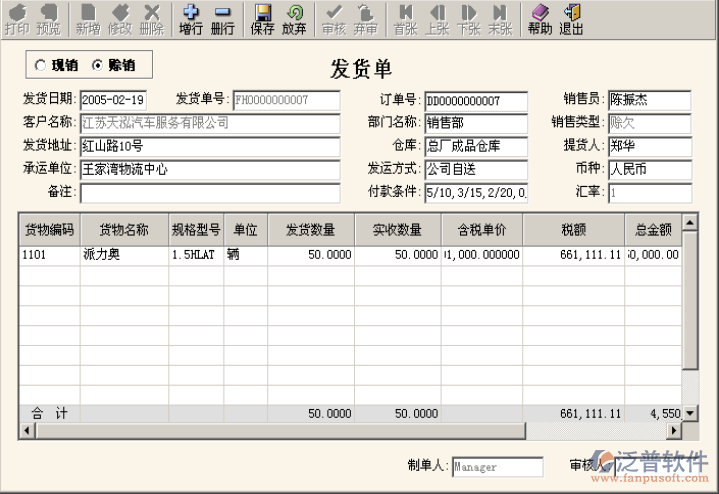Select the 派力奥 goods row cell
Image resolution: width=719 pixels, height=494 pixels.
click(122, 255)
